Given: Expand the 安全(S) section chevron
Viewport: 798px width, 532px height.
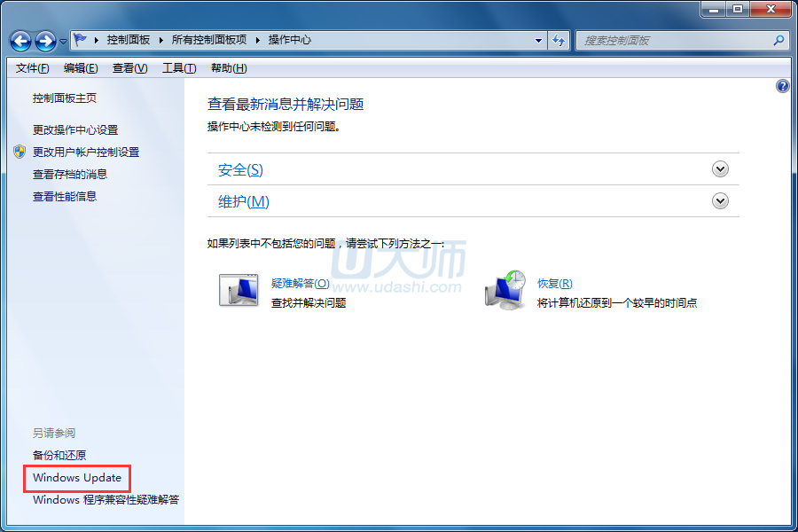Looking at the screenshot, I should [x=720, y=169].
